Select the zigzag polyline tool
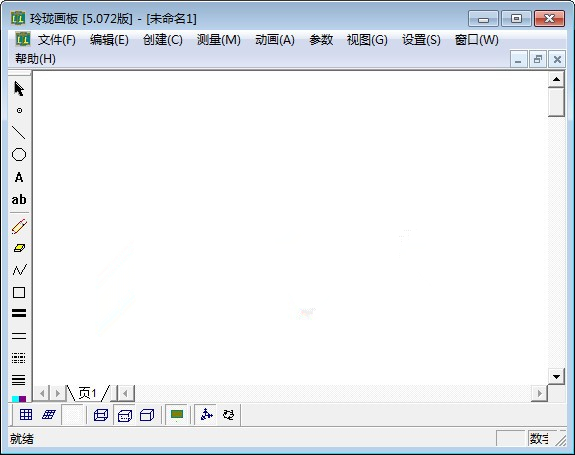 [x=19, y=270]
